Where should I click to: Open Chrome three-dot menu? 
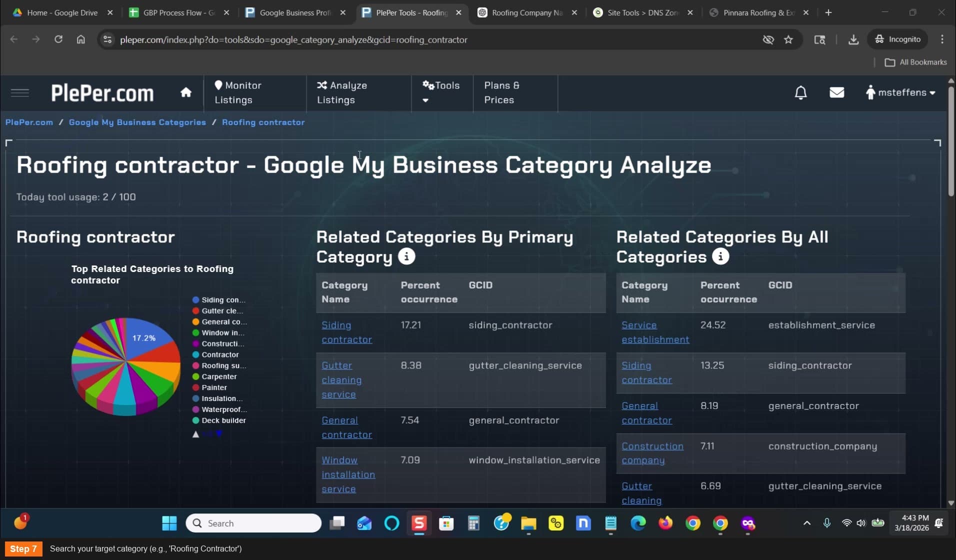pos(942,39)
